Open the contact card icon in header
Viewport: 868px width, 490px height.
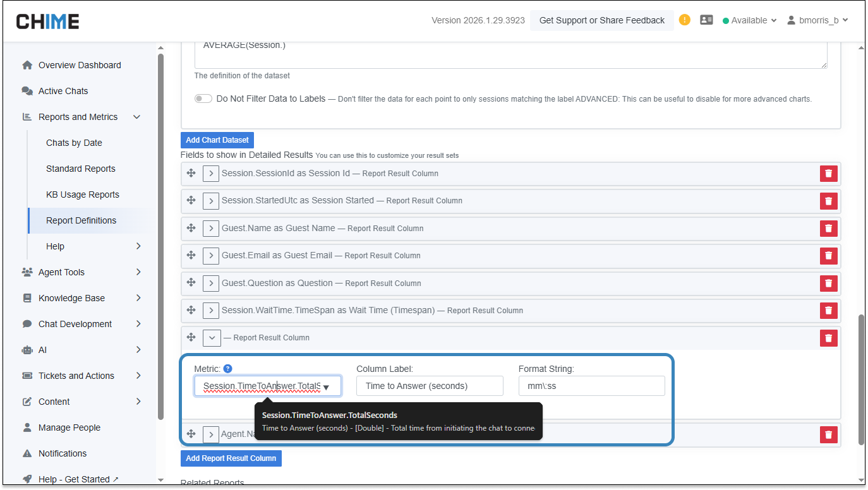(706, 20)
